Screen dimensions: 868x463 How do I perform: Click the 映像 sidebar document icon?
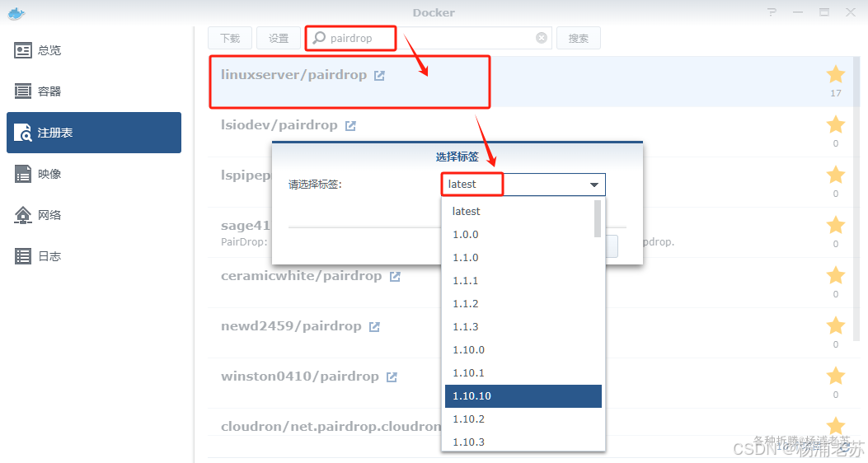pyautogui.click(x=23, y=174)
